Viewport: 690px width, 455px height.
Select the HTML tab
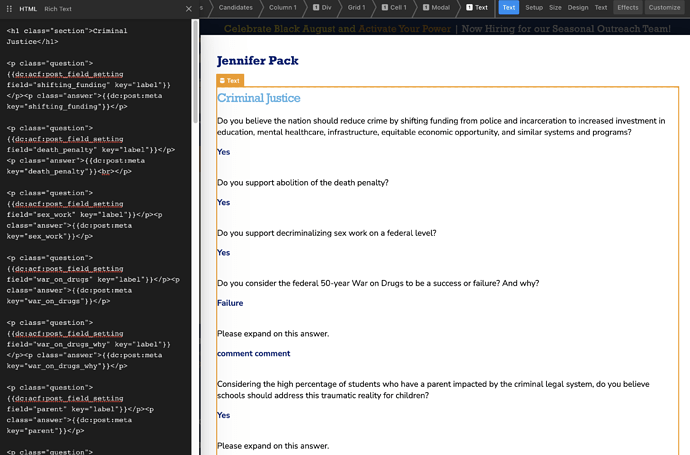tap(28, 8)
